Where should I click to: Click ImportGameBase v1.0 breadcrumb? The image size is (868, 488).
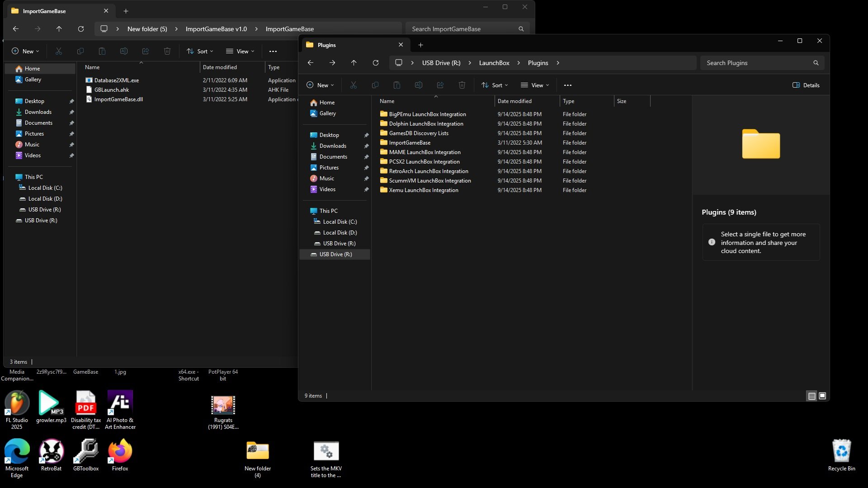[x=216, y=29]
